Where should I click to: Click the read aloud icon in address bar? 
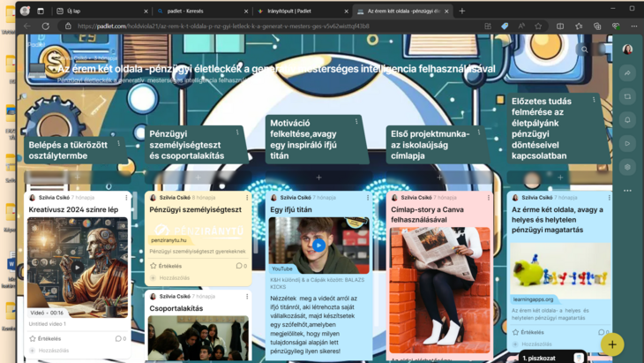(521, 26)
